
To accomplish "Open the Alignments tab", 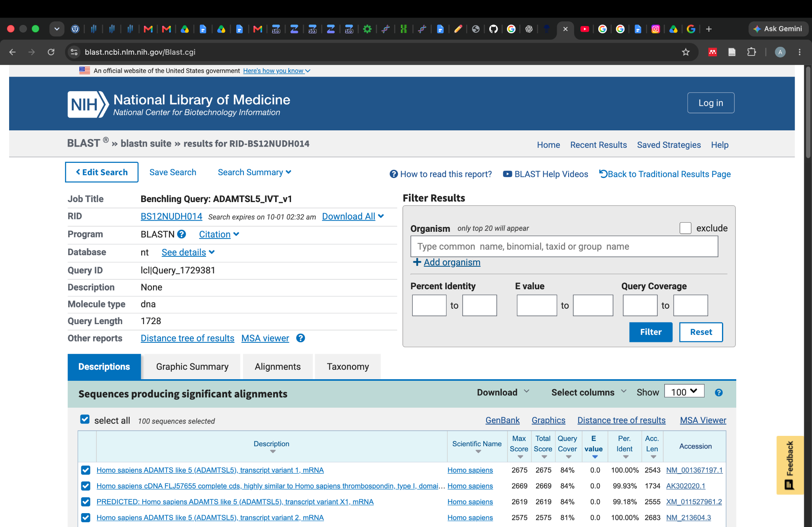I will 278,367.
